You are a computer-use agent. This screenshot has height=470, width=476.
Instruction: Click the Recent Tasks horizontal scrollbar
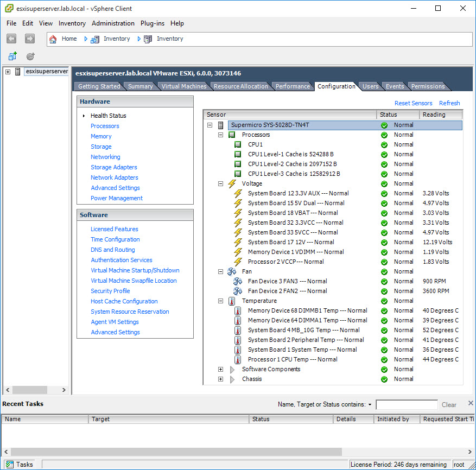click(176, 452)
